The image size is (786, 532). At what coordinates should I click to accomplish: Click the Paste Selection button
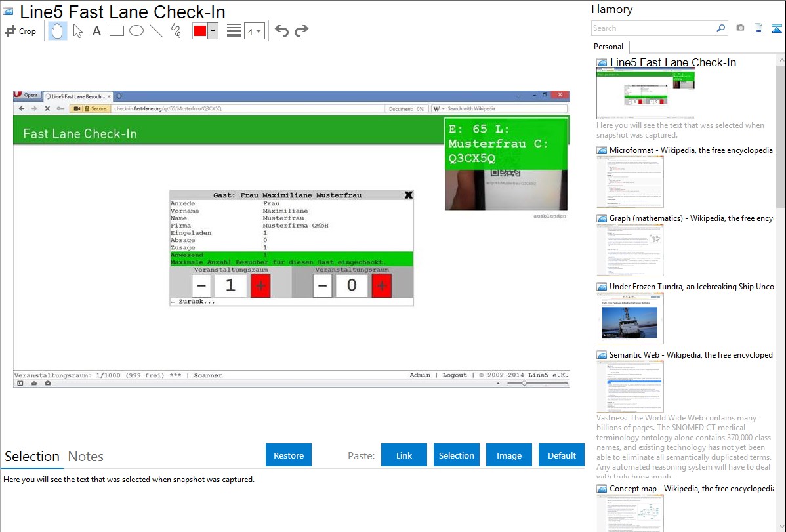[x=456, y=455]
